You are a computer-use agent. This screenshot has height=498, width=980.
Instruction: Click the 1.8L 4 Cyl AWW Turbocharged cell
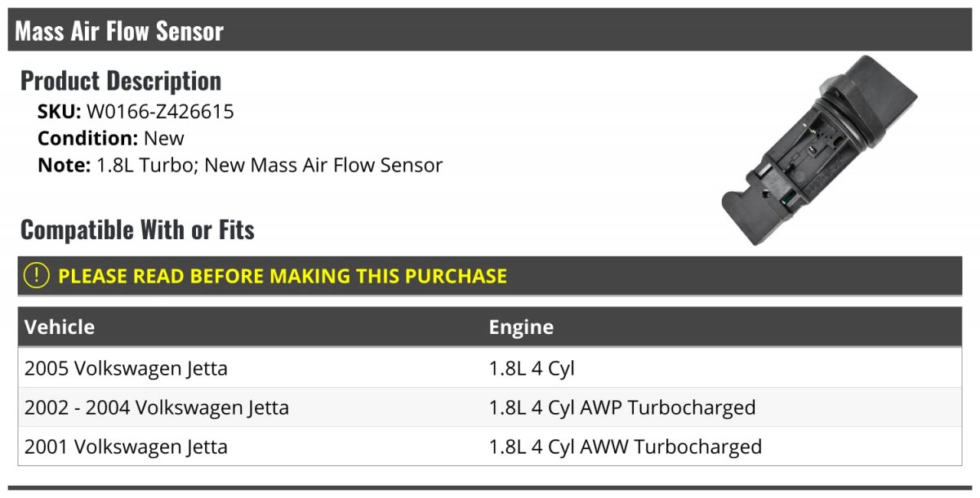point(626,447)
